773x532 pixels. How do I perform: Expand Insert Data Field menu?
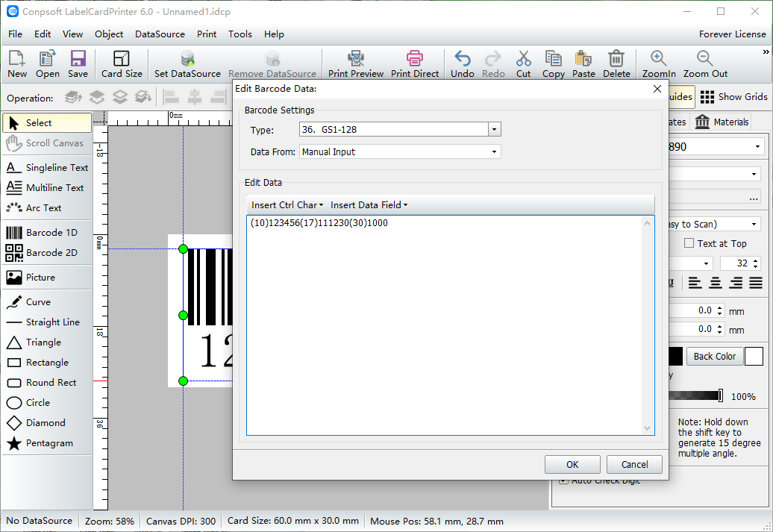coord(369,205)
